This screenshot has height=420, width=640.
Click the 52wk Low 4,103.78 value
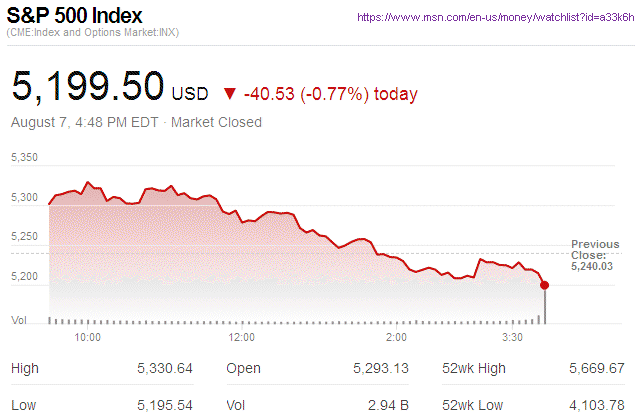[596, 405]
